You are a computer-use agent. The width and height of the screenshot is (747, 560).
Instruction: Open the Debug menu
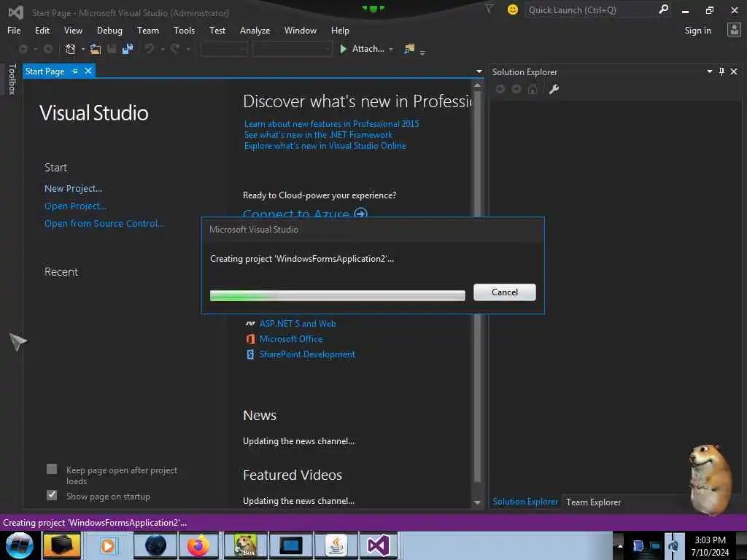[109, 30]
